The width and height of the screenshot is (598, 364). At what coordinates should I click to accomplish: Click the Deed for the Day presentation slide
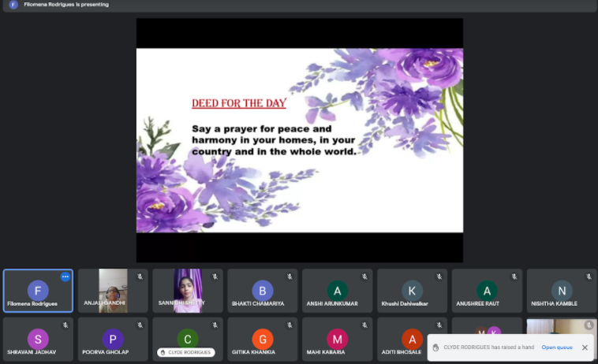[x=299, y=140]
